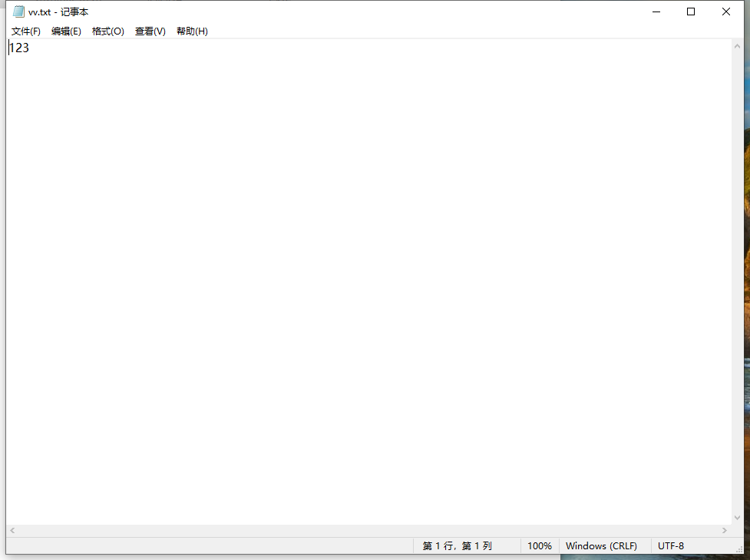Place cursor after the text 123
Viewport: 750px width, 560px height.
point(30,48)
